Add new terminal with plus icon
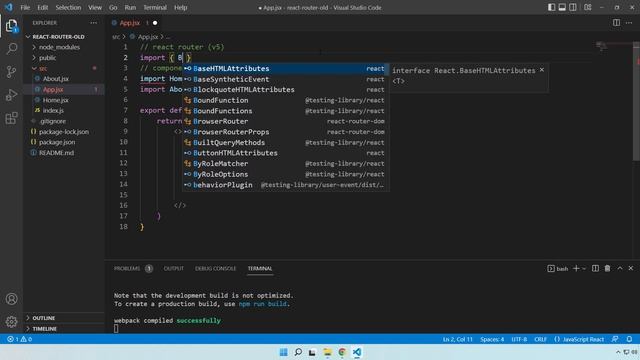The width and height of the screenshot is (640, 360). 576,268
